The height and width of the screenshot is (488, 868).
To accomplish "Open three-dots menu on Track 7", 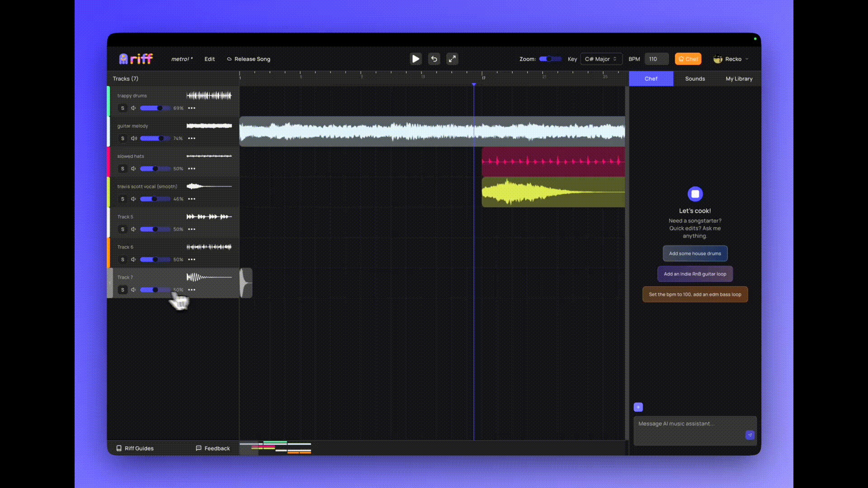I will [192, 290].
